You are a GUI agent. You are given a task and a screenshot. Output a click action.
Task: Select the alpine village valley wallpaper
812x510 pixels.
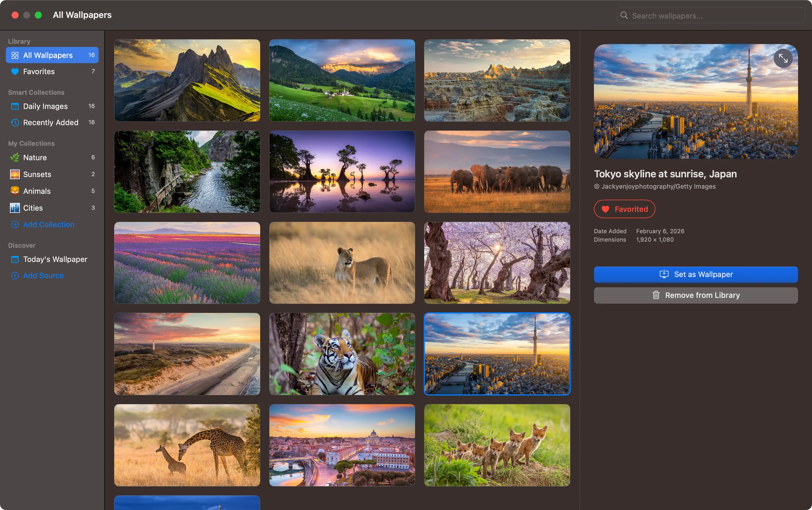click(342, 80)
